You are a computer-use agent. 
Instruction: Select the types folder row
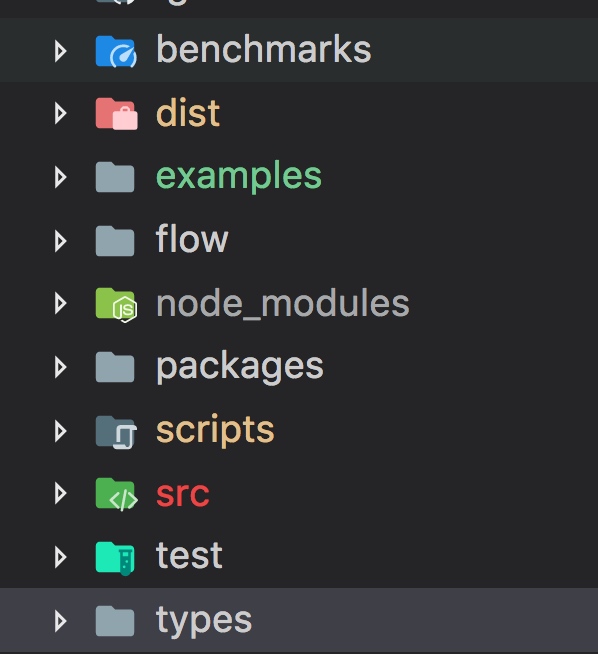[x=299, y=621]
